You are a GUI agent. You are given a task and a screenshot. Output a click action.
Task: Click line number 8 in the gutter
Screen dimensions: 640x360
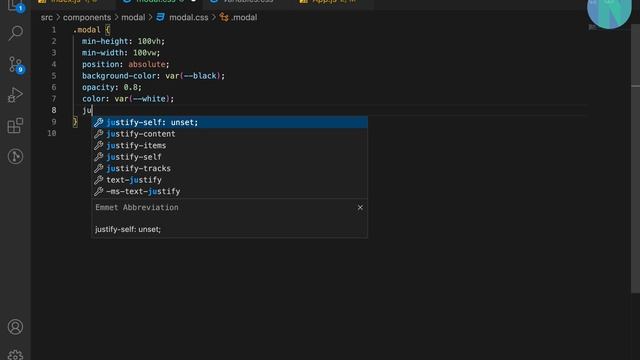tap(54, 110)
